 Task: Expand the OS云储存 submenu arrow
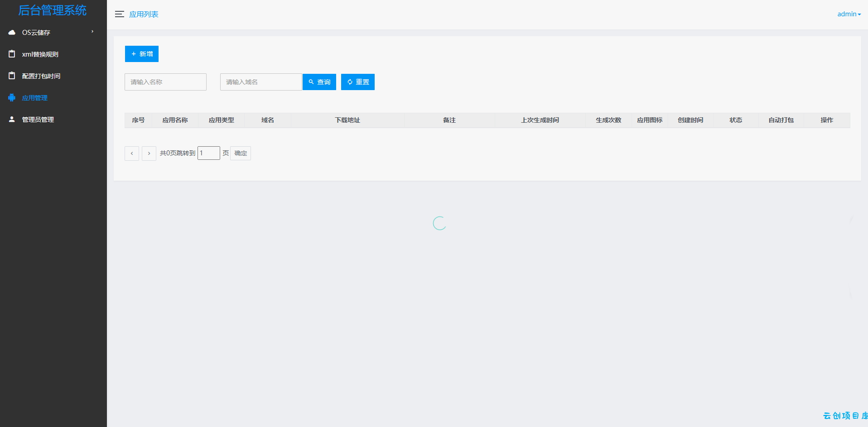pyautogui.click(x=92, y=32)
